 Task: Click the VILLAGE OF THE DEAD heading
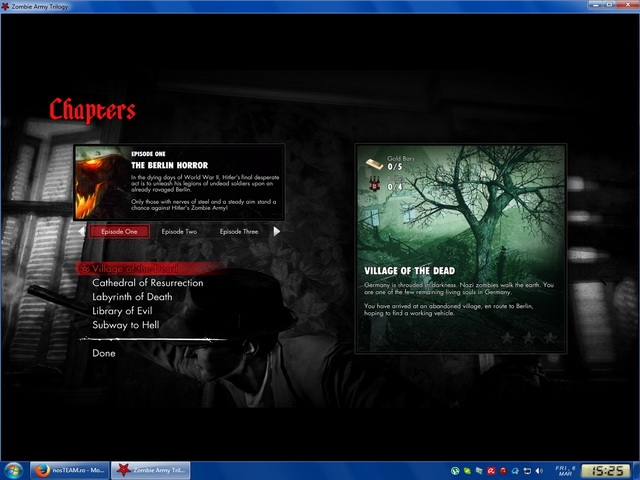coord(409,271)
